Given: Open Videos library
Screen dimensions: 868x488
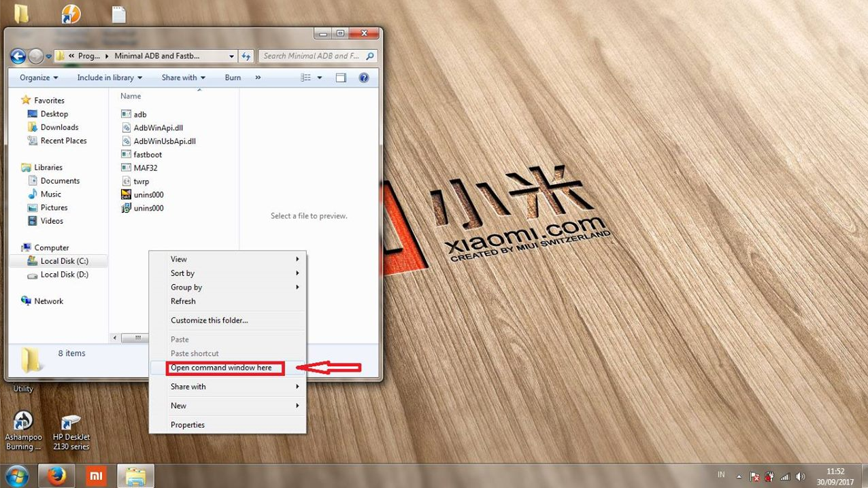Looking at the screenshot, I should [x=46, y=221].
